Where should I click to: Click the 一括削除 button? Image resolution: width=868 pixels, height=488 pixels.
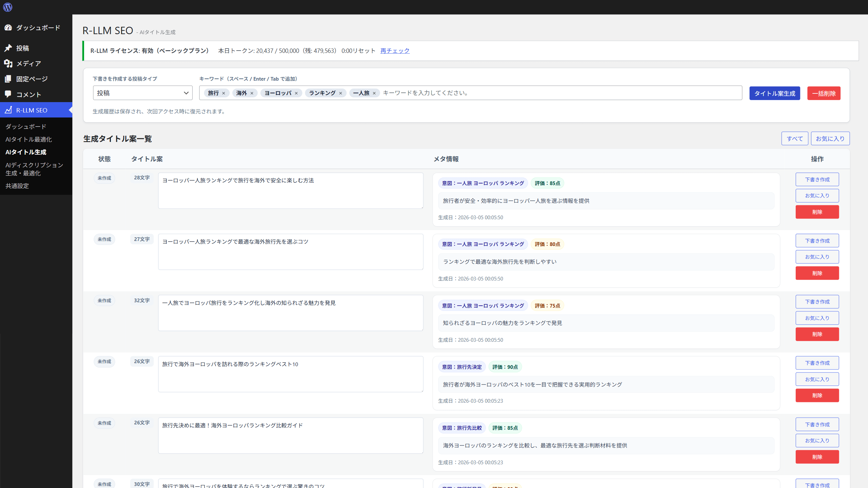824,93
